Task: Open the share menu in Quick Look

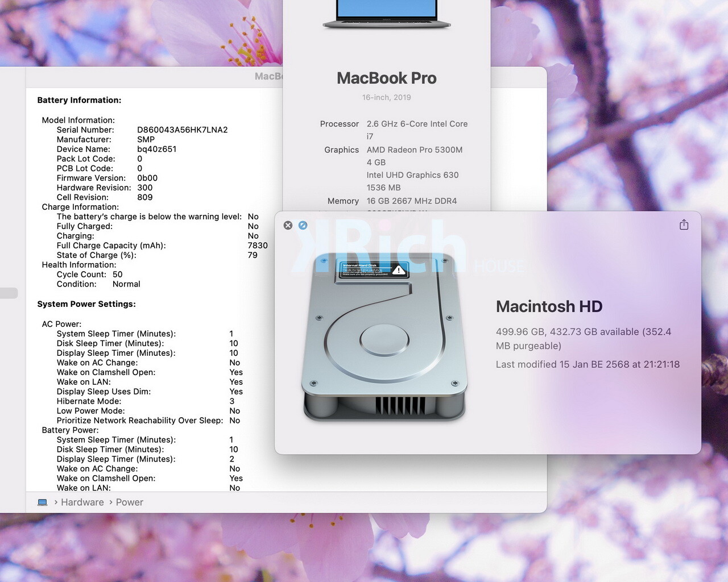Action: (684, 225)
